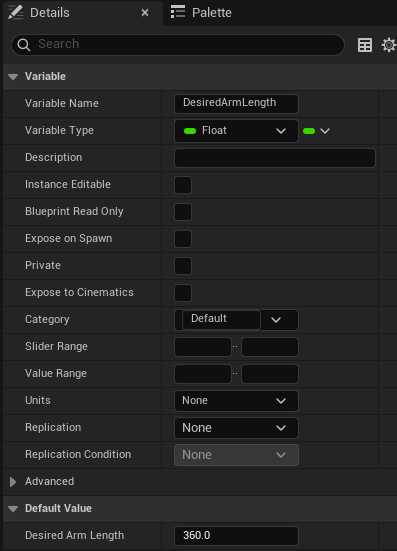
Task: Edit the Desired Arm Length value 360.0
Action: (236, 536)
